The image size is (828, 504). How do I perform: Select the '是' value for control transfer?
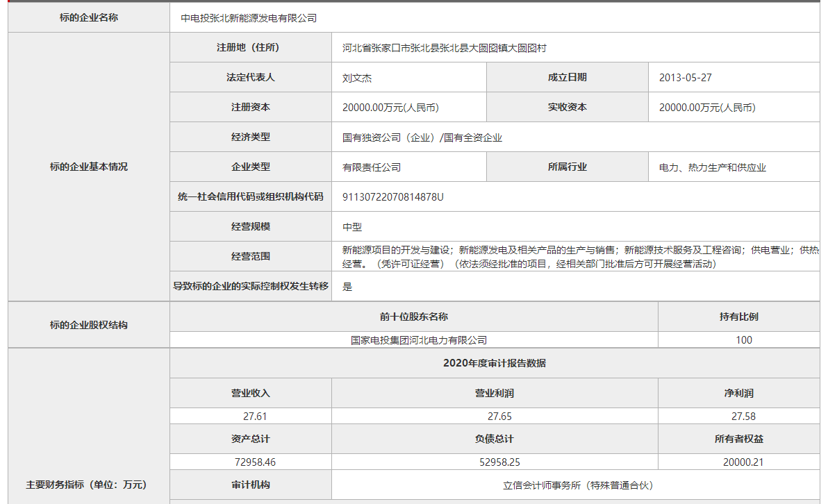[347, 287]
